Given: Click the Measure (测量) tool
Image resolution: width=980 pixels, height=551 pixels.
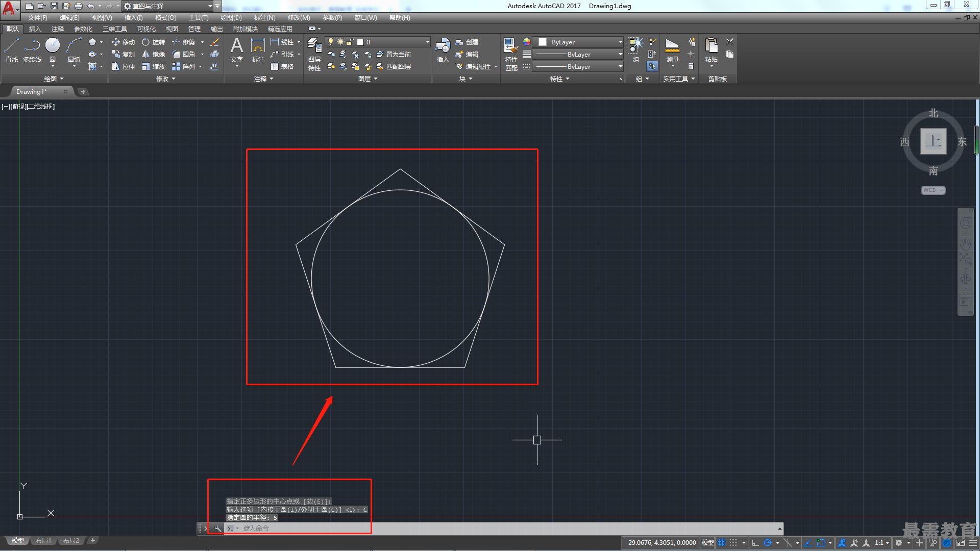Looking at the screenshot, I should tap(672, 50).
